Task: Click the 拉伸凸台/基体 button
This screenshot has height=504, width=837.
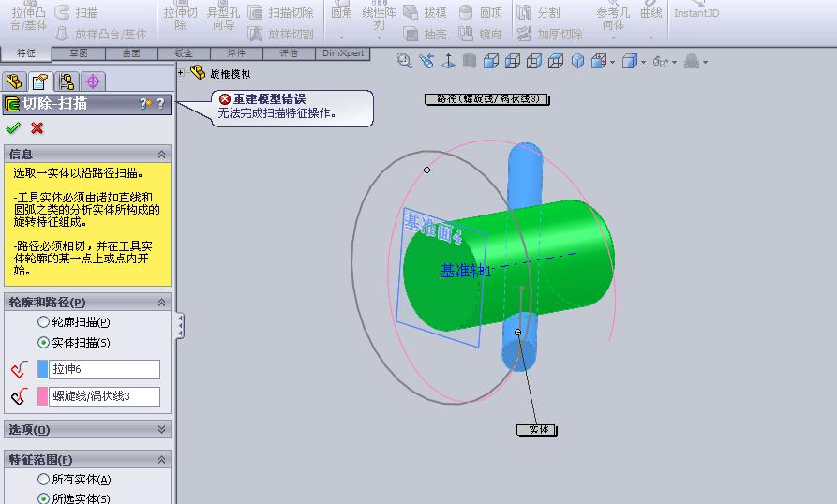Action: tap(29, 16)
